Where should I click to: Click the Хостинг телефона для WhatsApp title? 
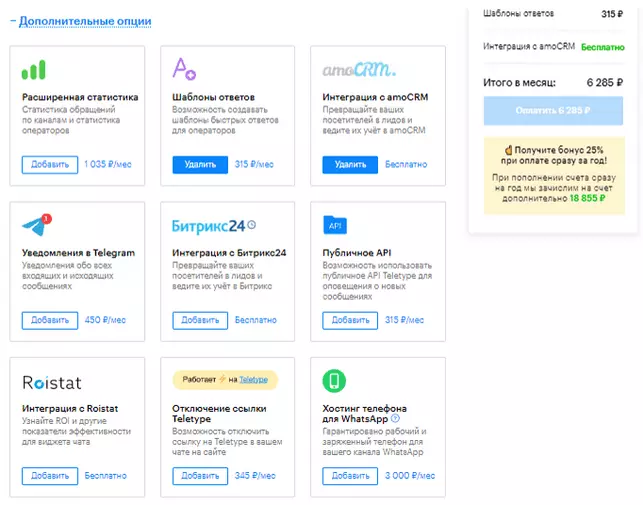(x=364, y=414)
